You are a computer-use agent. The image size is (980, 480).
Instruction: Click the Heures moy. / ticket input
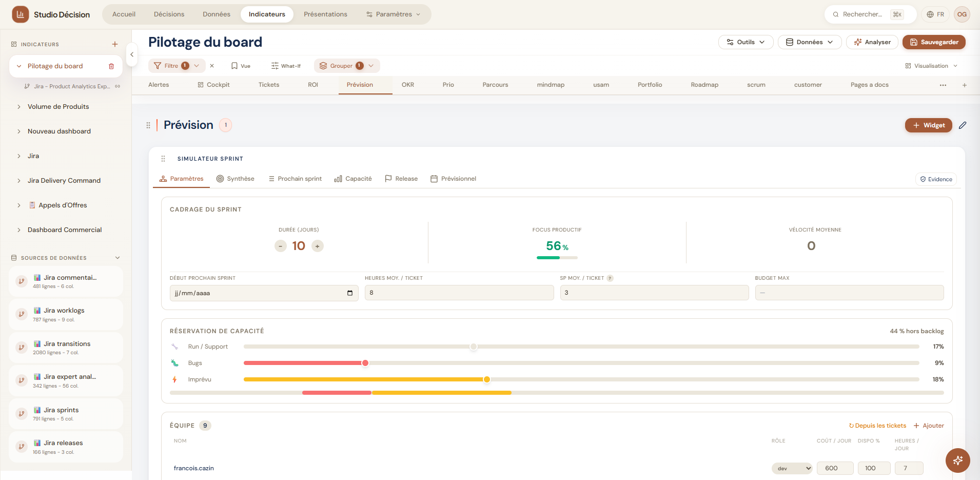(459, 293)
